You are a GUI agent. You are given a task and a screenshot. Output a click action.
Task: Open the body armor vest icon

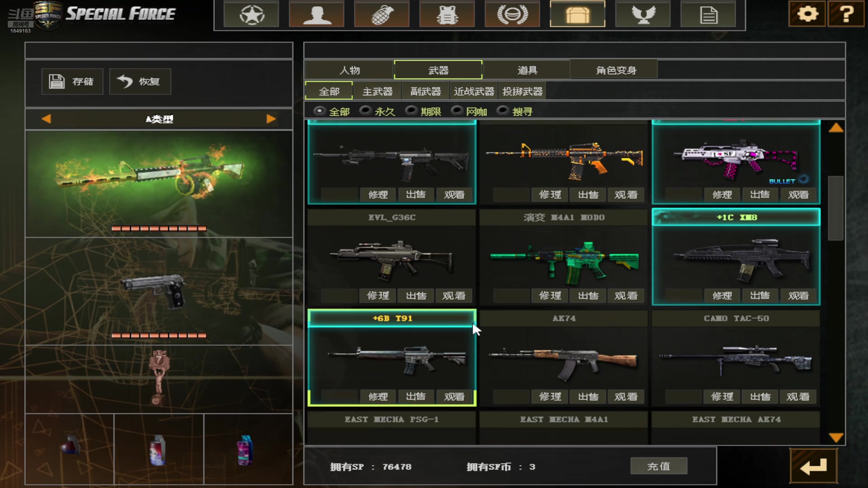(x=447, y=14)
